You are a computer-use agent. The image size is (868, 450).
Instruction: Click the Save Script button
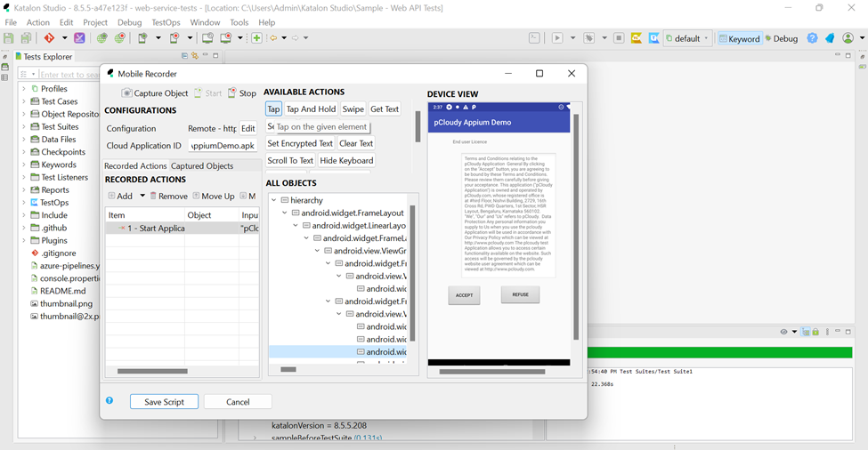click(164, 402)
